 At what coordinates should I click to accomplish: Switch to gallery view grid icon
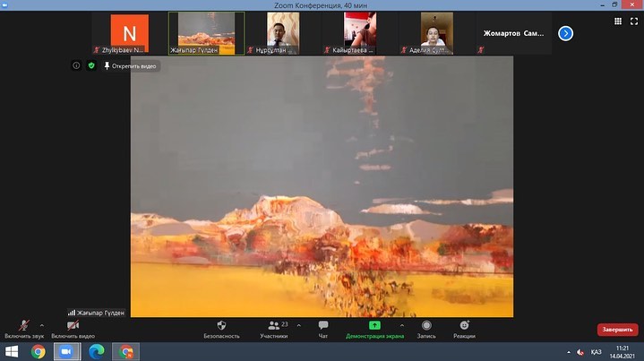pyautogui.click(x=618, y=21)
